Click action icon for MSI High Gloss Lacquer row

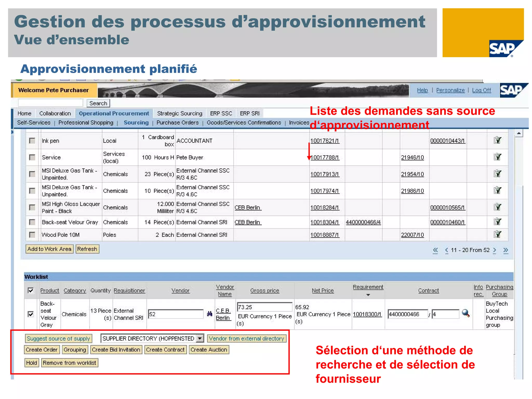[x=497, y=207]
